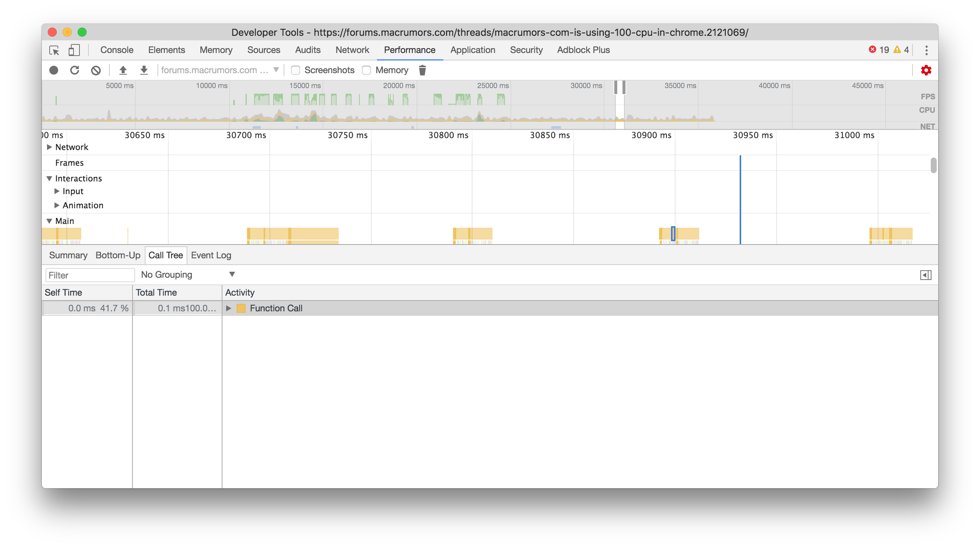Screen dimensions: 980x548
Task: Expand the Function Call row
Action: (x=229, y=308)
